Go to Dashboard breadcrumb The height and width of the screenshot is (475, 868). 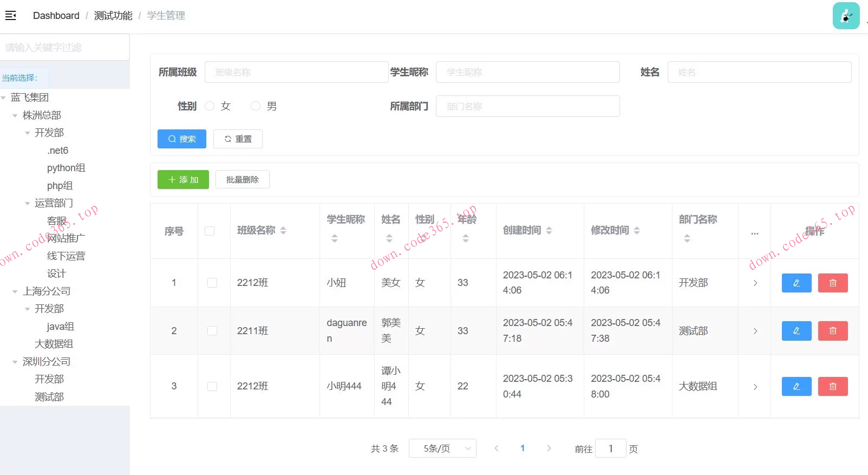(x=56, y=16)
